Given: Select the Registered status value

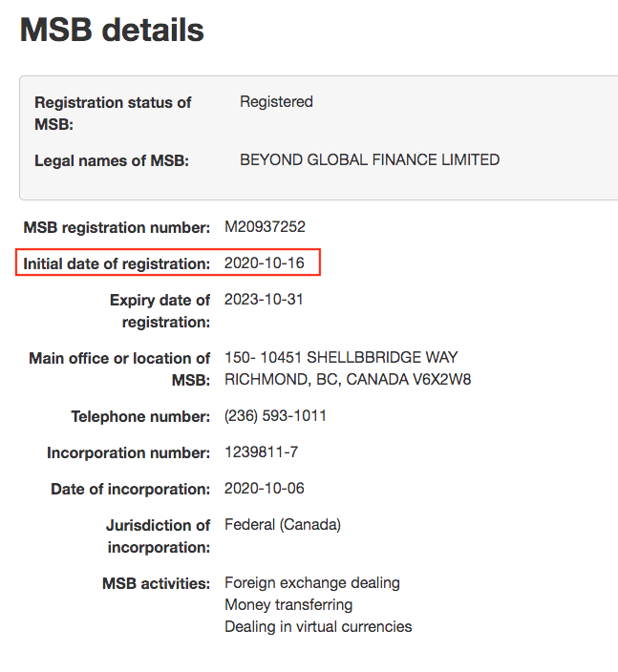Looking at the screenshot, I should 276,101.
